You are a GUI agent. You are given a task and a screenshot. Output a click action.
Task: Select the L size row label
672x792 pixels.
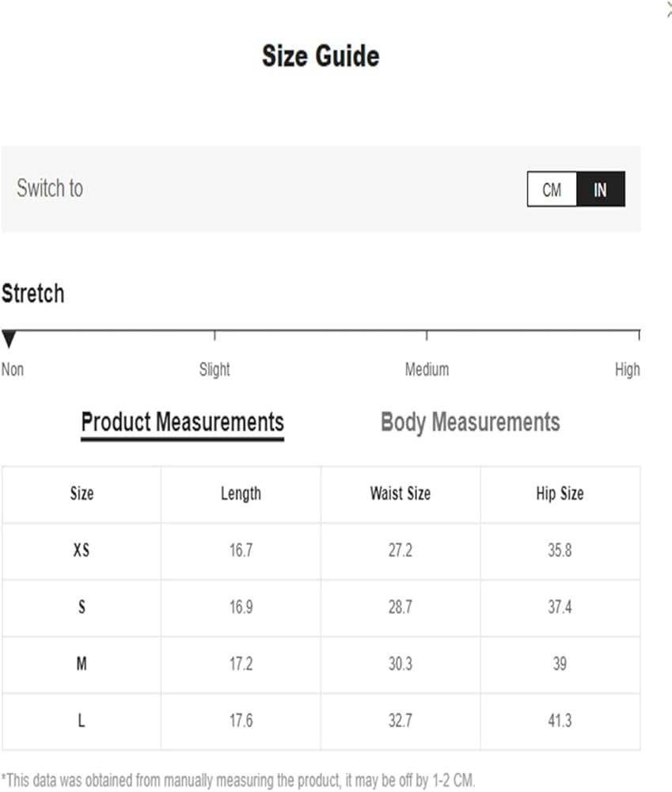82,721
